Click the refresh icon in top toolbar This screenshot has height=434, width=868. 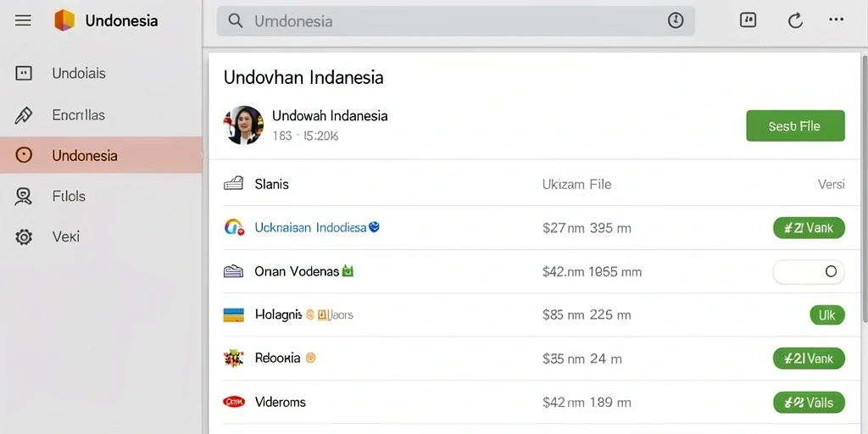click(795, 21)
